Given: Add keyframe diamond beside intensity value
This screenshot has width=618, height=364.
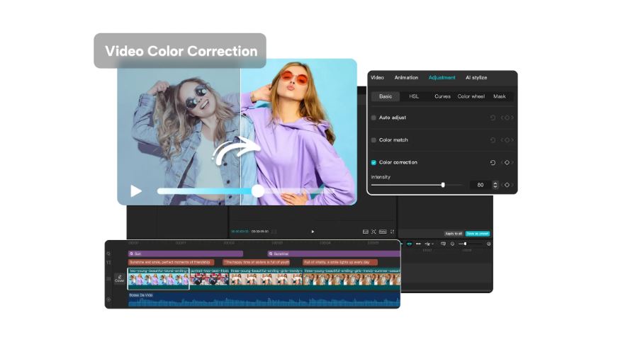Looking at the screenshot, I should click(x=507, y=185).
